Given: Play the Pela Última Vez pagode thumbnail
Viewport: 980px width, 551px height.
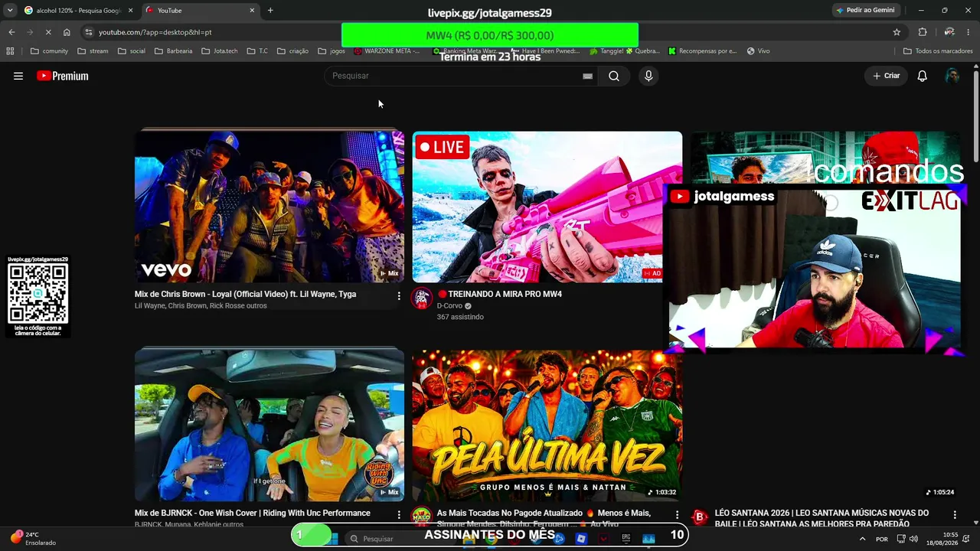Looking at the screenshot, I should [547, 425].
